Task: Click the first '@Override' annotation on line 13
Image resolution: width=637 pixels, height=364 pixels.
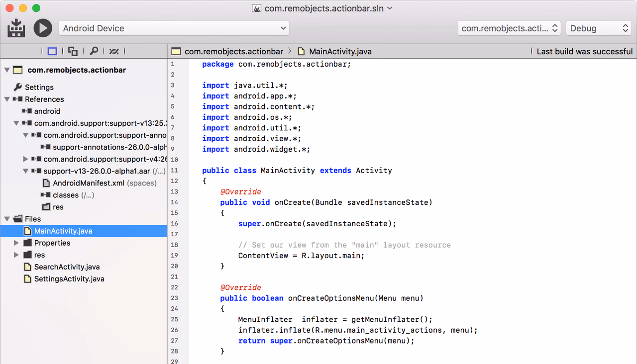Action: pos(240,191)
